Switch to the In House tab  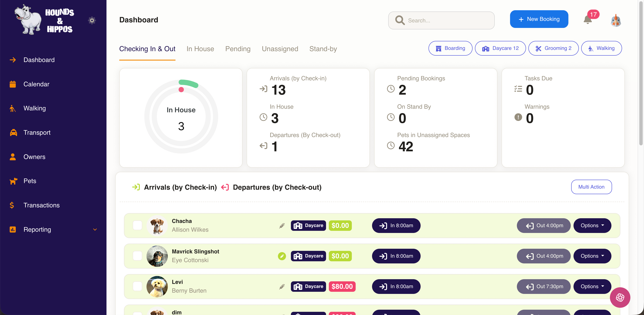[200, 49]
